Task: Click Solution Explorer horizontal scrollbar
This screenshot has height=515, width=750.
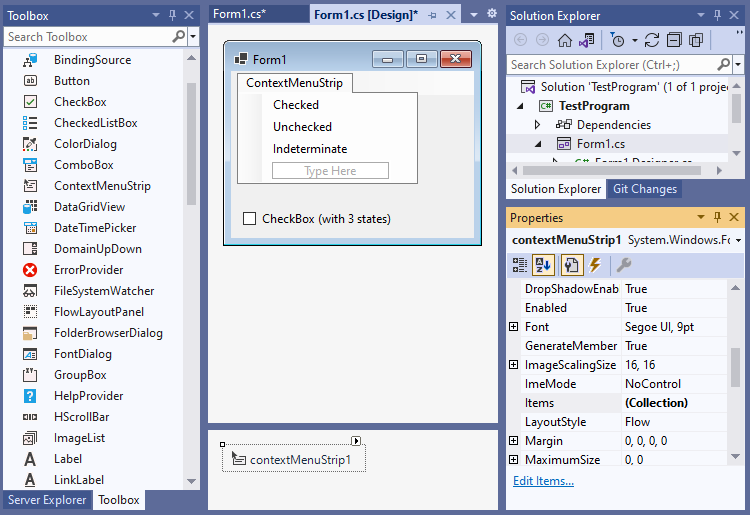Action: tap(612, 170)
